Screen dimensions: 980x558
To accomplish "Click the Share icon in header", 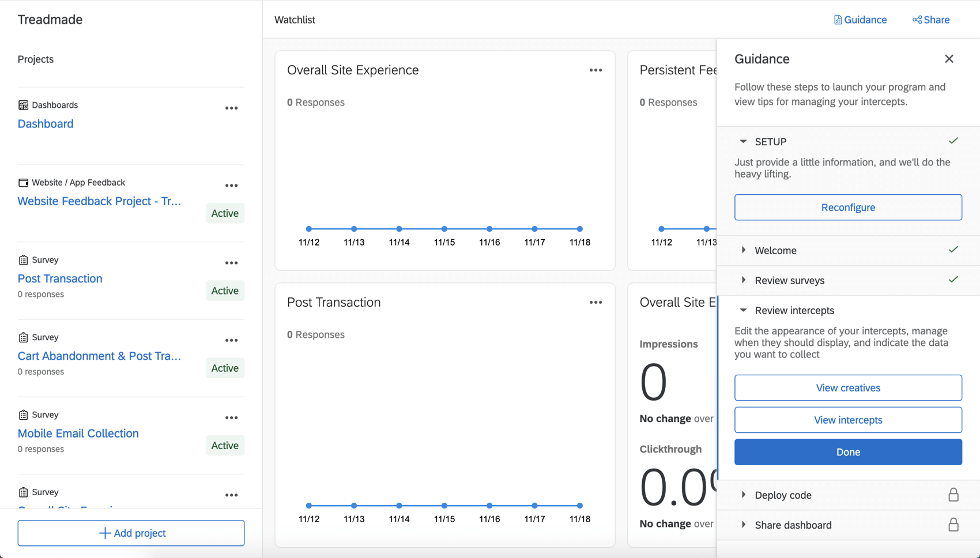I will coord(917,20).
